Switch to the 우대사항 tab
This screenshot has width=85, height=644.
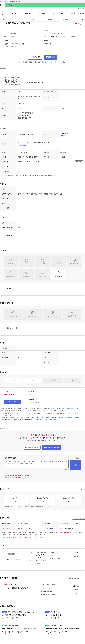[34, 19]
